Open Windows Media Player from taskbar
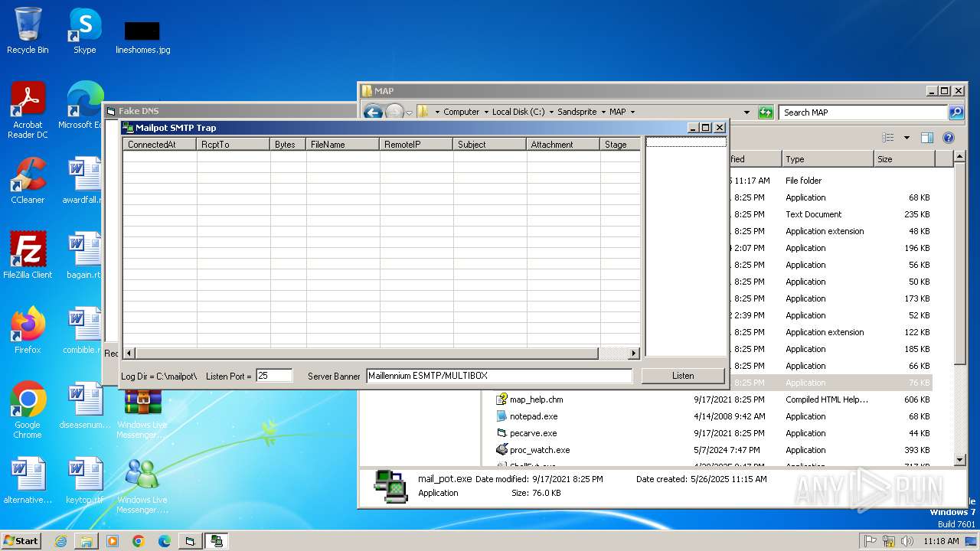The image size is (980, 551). [113, 541]
